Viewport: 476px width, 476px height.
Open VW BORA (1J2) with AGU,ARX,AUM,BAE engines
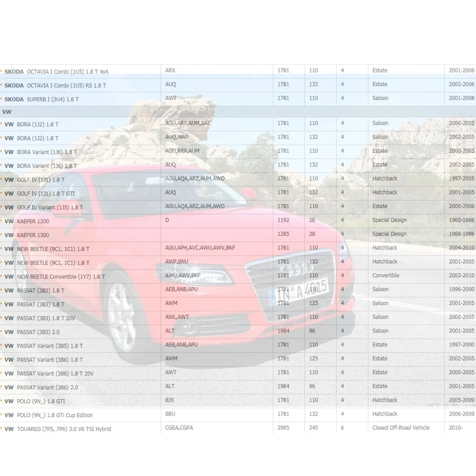[x=31, y=124]
